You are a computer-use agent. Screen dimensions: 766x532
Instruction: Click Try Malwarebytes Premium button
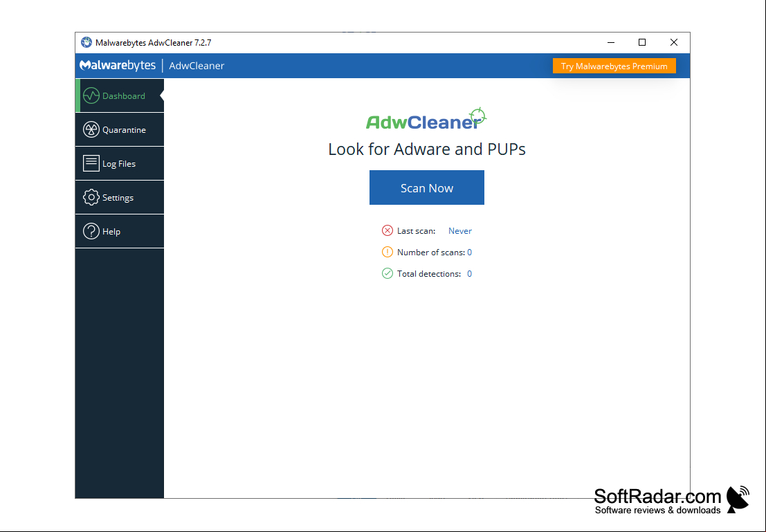click(614, 66)
